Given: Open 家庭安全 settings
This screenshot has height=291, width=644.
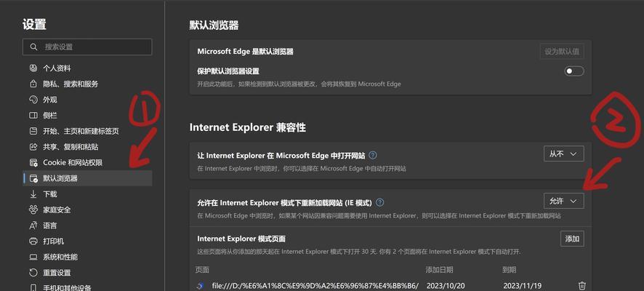Looking at the screenshot, I should coord(87,210).
